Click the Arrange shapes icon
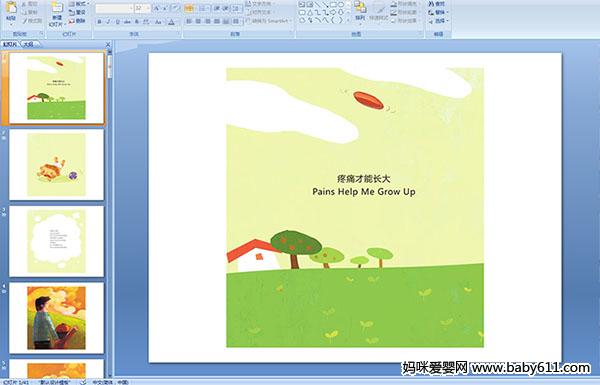The width and height of the screenshot is (600, 385). [360, 11]
